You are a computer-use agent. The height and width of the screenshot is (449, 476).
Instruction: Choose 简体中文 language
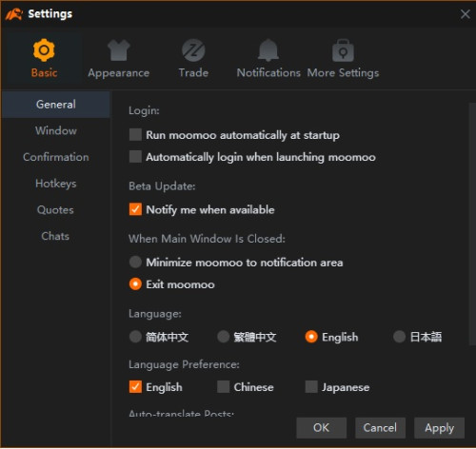coord(135,337)
